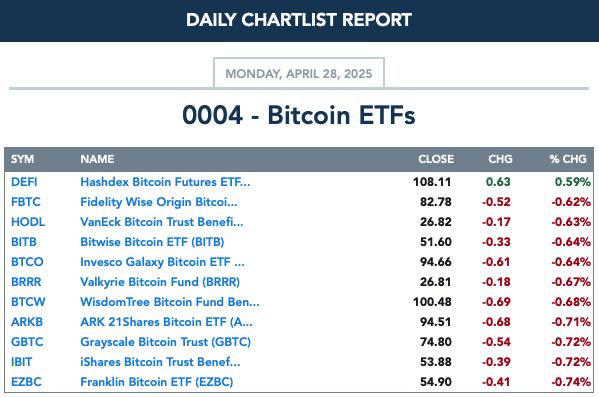Open Hashdex Bitcoin Futures ETF link

(165, 182)
